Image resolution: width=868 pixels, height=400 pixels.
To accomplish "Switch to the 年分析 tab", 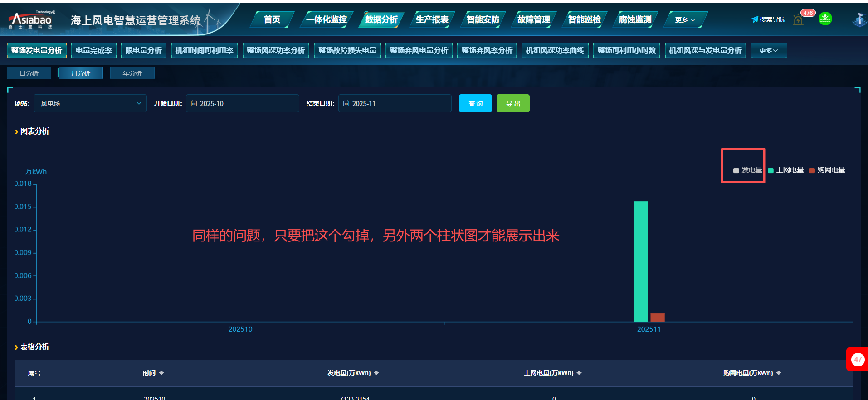I will point(132,73).
